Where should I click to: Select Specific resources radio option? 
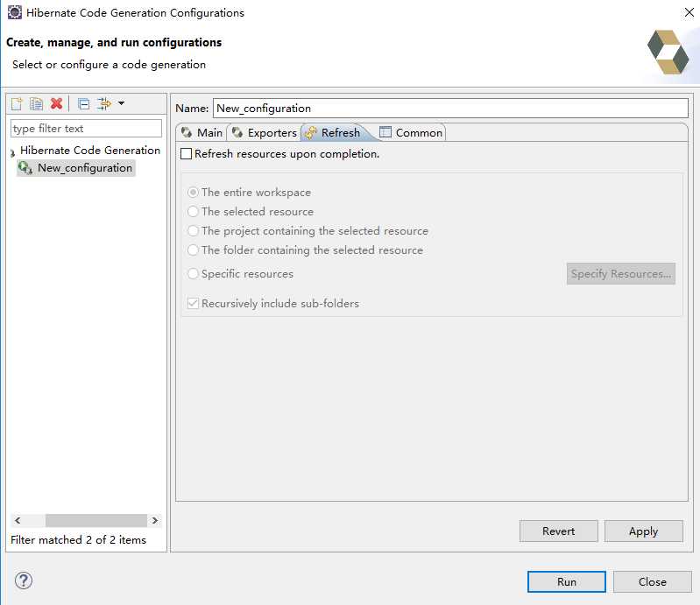(193, 273)
